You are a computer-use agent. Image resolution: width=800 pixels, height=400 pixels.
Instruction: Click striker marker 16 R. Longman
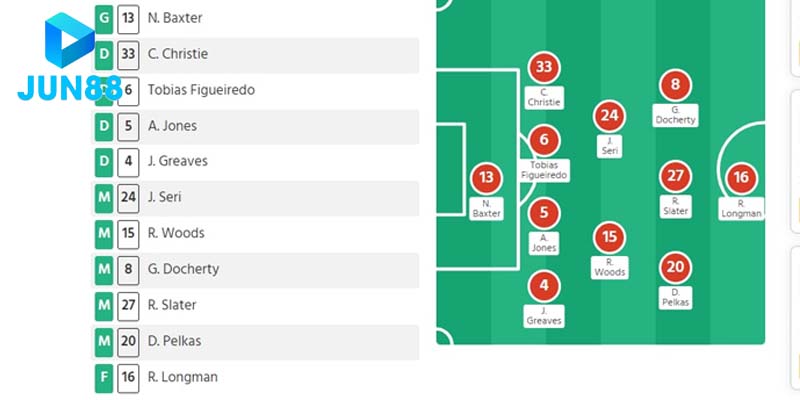click(x=741, y=179)
